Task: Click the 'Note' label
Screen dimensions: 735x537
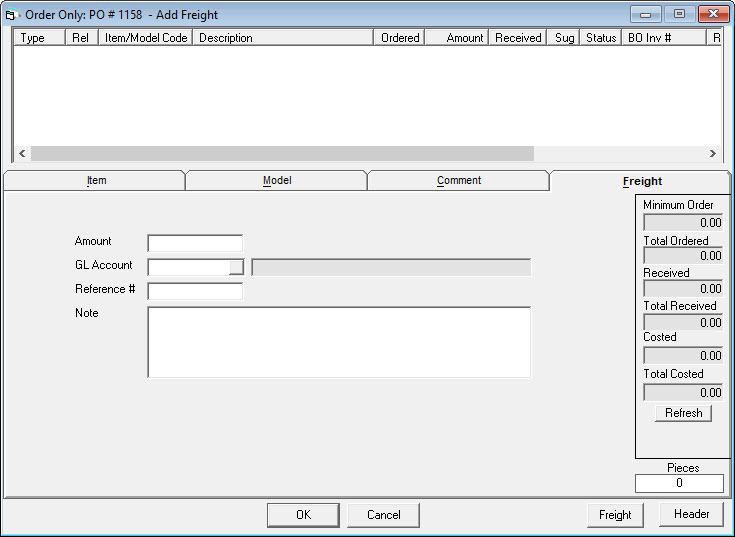Action: pos(87,313)
